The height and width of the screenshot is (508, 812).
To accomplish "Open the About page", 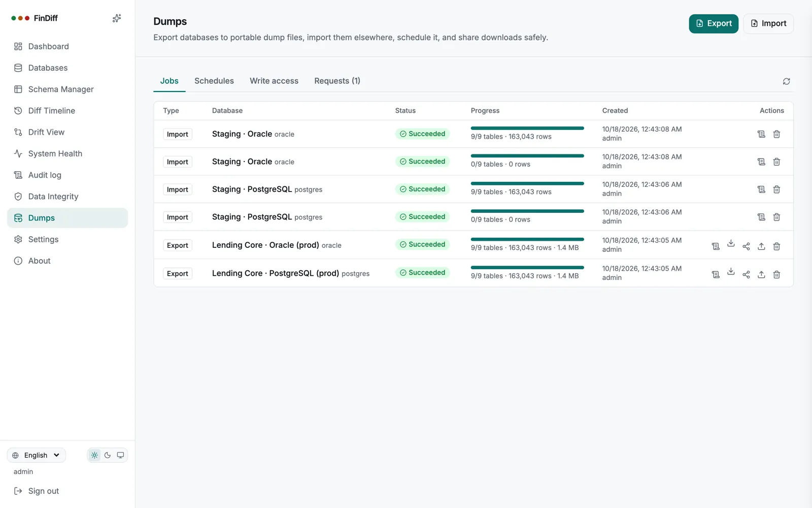I will tap(67, 261).
